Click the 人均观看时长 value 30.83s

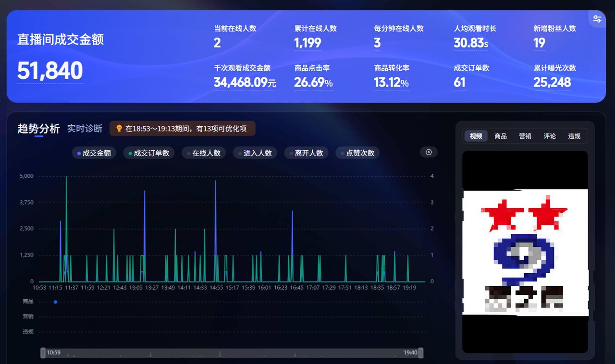471,43
